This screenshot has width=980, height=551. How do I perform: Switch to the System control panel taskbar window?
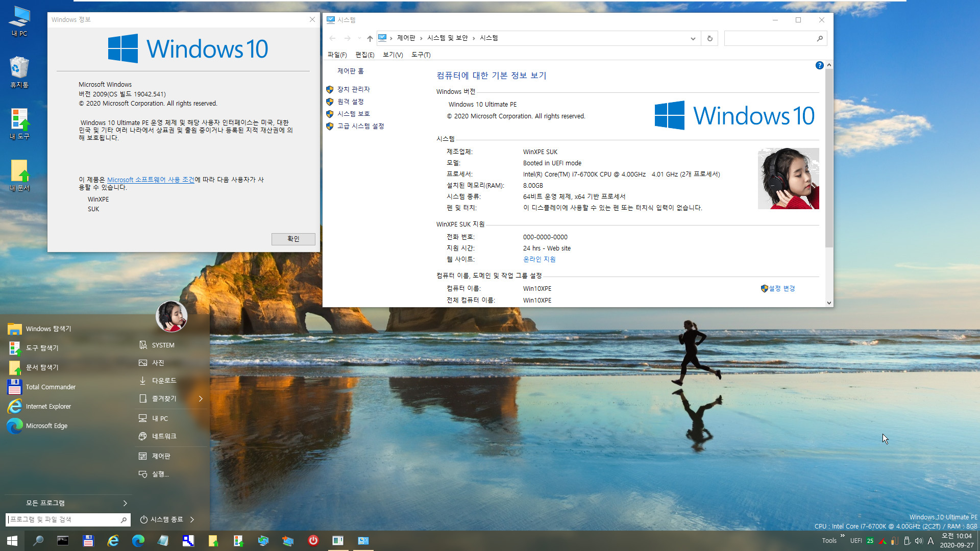[x=363, y=541]
